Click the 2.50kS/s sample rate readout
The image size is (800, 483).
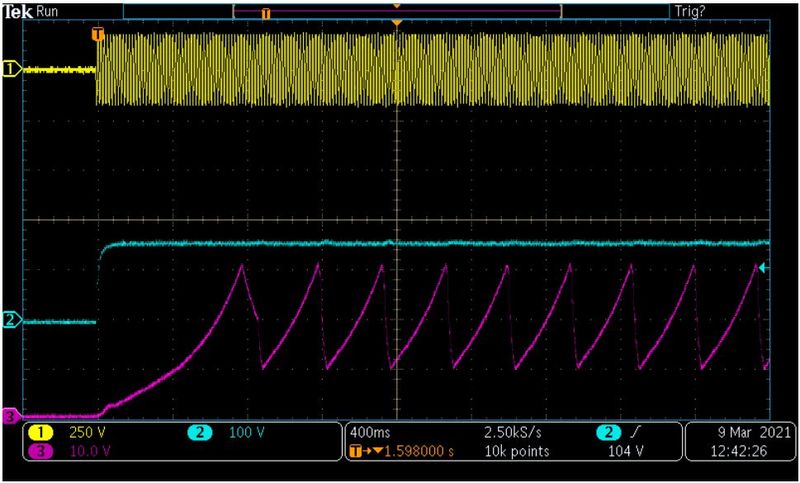click(513, 433)
